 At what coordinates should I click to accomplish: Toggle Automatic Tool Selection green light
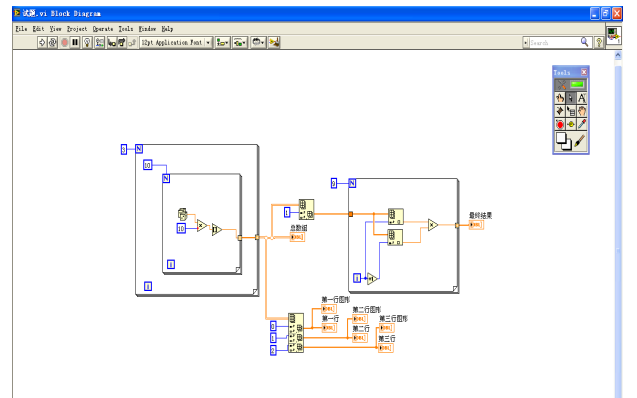pos(577,84)
